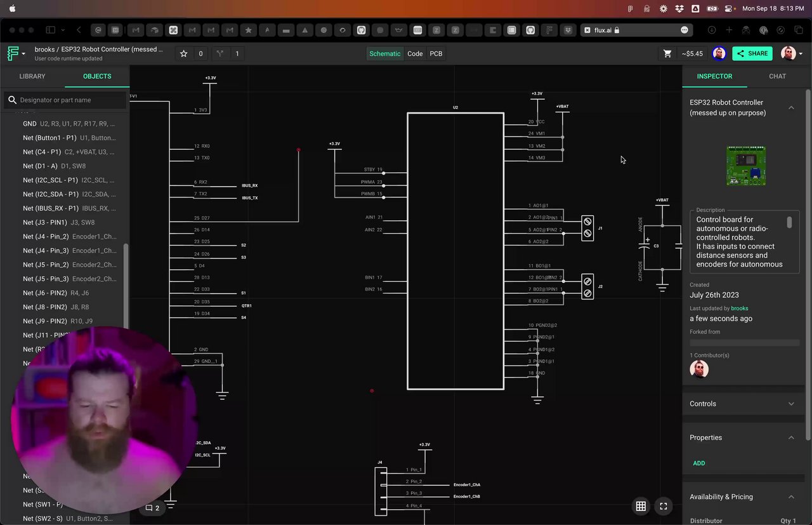Open the LIBRARY tab
This screenshot has width=812, height=525.
point(32,76)
